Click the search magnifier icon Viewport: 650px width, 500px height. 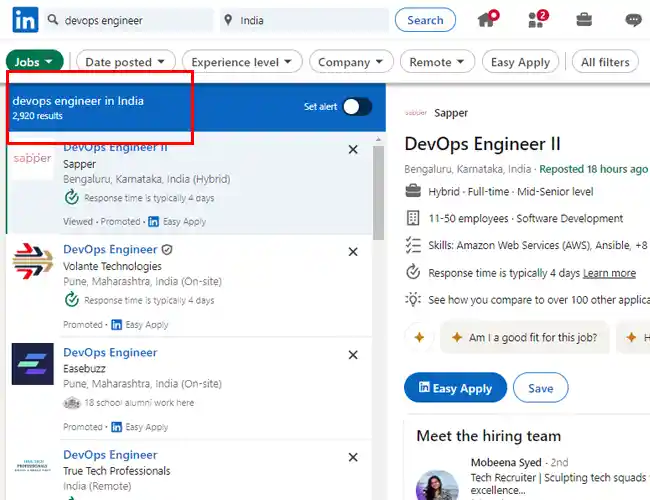(53, 19)
